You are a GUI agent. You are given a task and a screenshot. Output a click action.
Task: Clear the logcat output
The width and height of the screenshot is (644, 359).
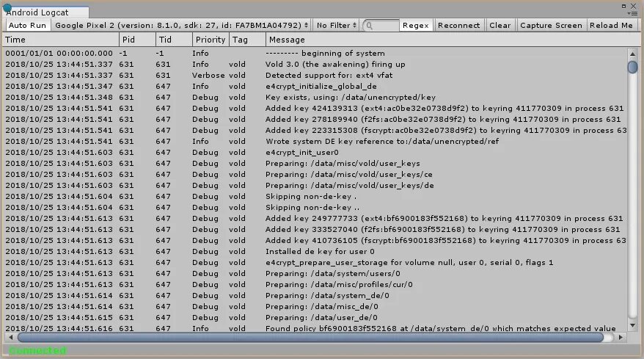[500, 26]
